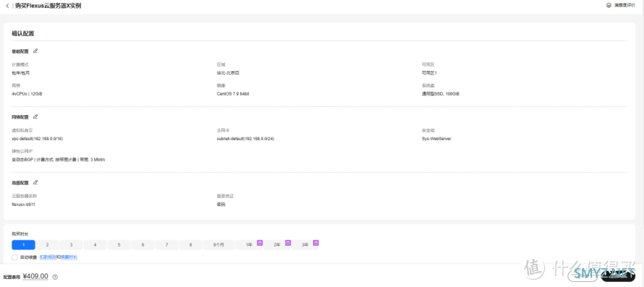
Task: Click the white previous-step button at bottom
Action: coord(583,275)
